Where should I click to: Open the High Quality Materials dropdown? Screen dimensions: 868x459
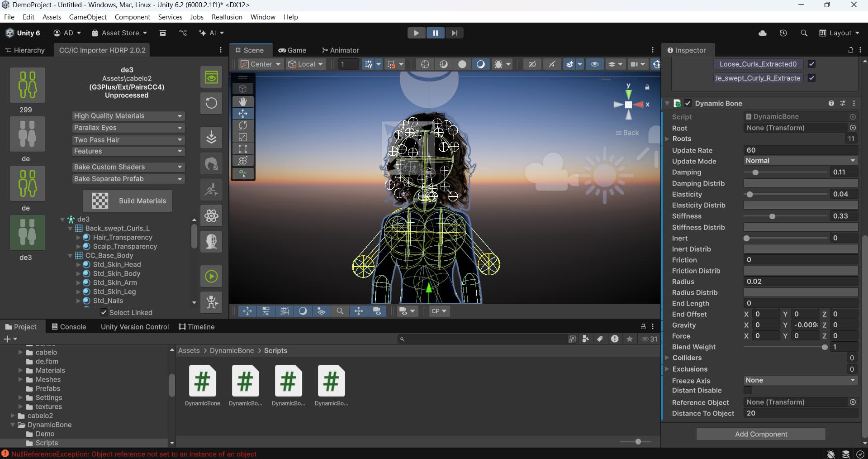(128, 116)
